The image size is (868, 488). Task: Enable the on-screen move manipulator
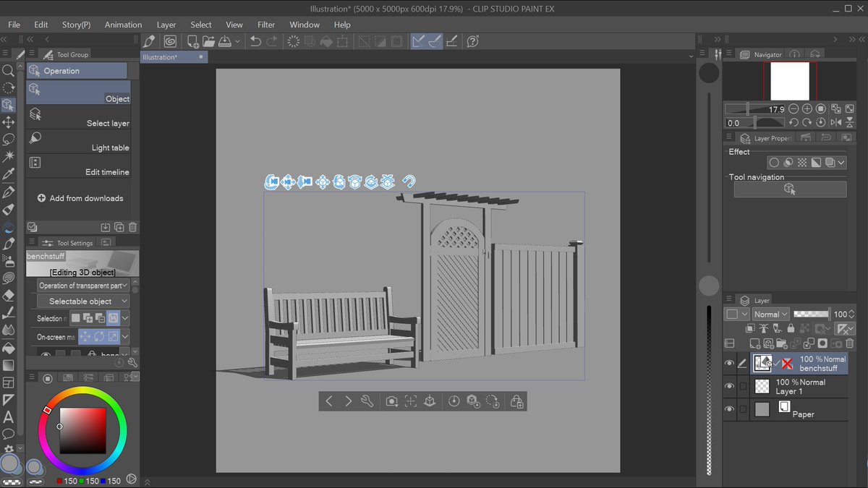coord(85,337)
